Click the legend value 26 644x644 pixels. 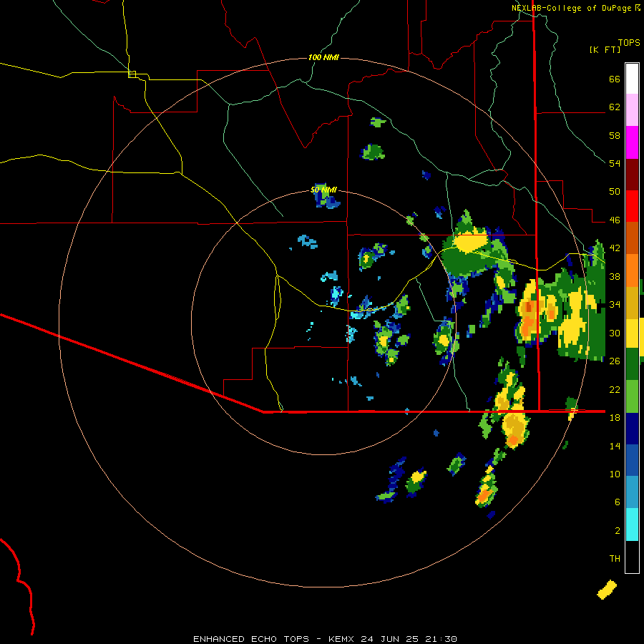tap(615, 361)
